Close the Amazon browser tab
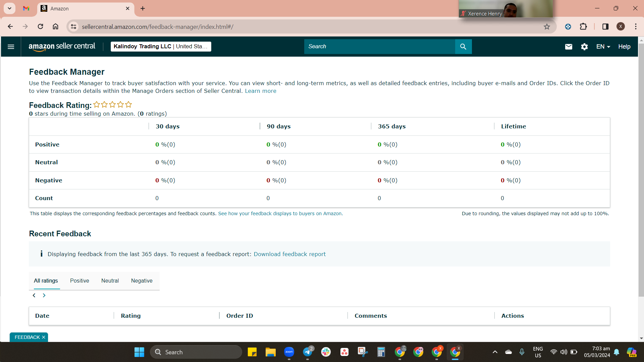 pos(127,8)
